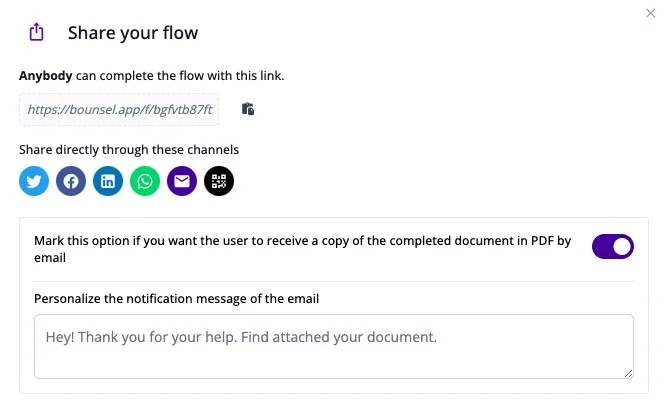668x413 pixels.
Task: Click the text area resize handle corner
Action: click(628, 373)
